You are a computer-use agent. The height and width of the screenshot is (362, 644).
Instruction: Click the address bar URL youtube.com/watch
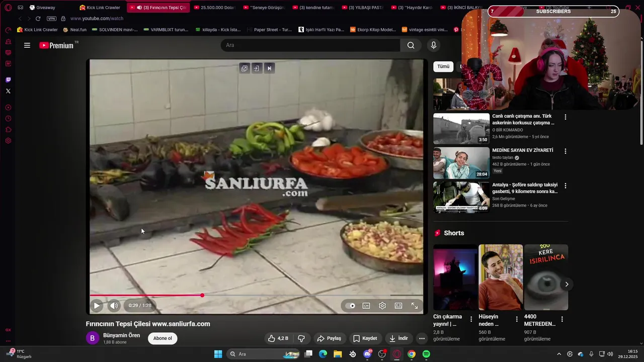[x=97, y=19]
